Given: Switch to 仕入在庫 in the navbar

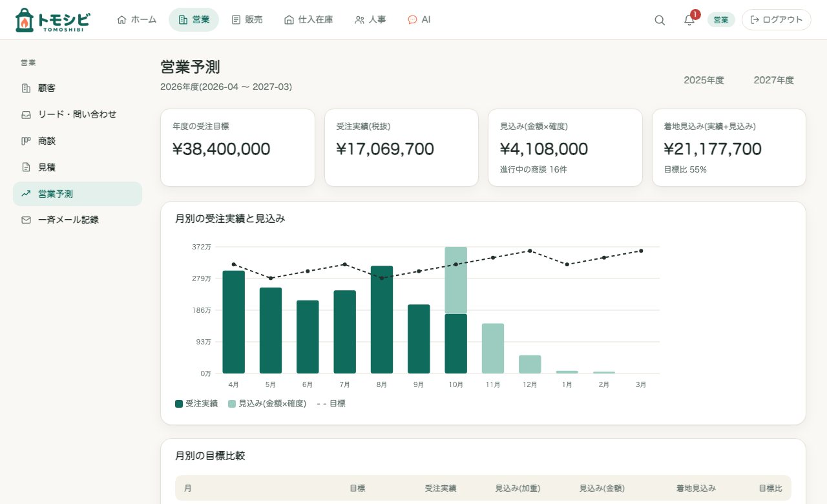Looking at the screenshot, I should (308, 20).
